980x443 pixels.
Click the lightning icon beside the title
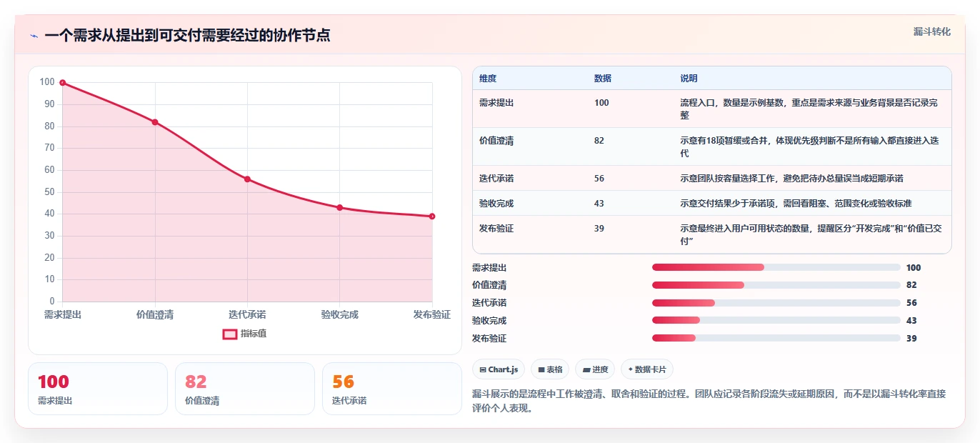tap(34, 36)
